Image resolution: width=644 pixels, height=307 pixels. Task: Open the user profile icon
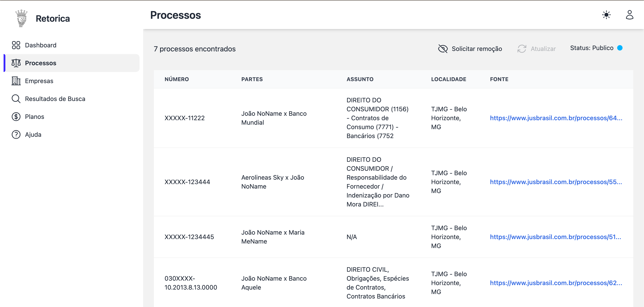click(629, 15)
